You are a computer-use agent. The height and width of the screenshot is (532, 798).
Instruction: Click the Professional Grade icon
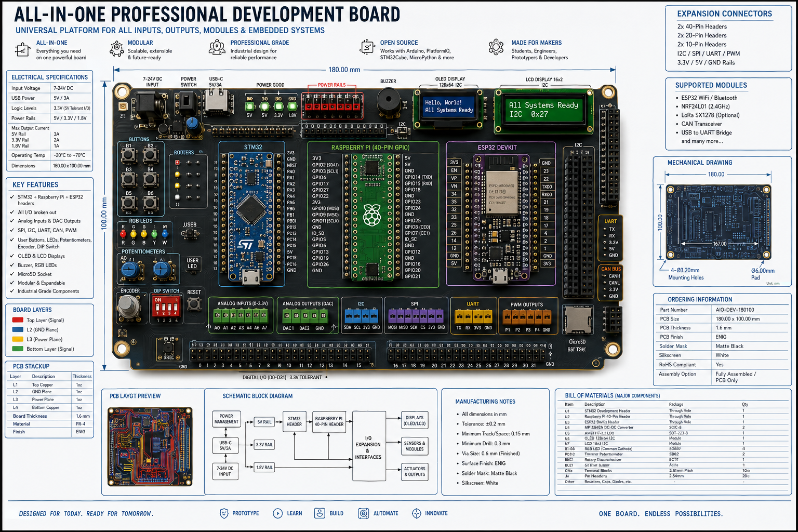click(x=217, y=48)
